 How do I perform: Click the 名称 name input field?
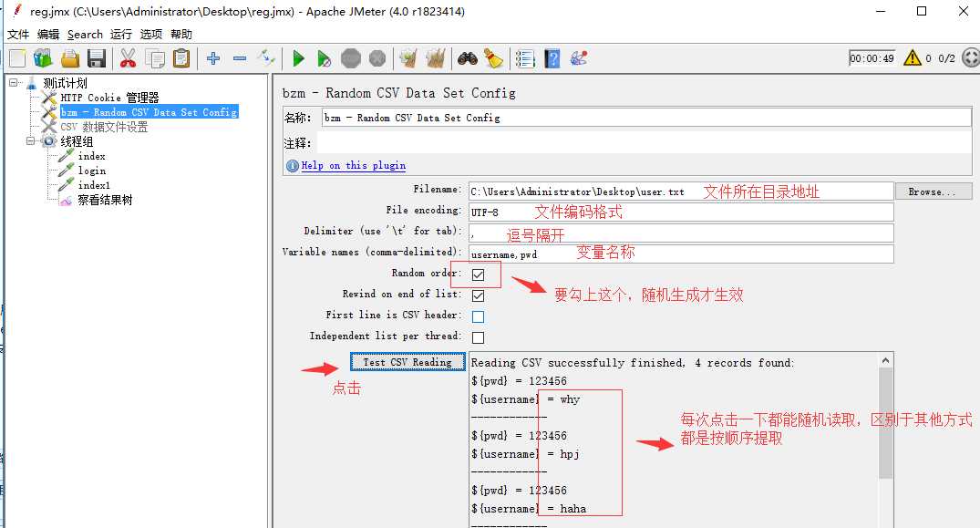coord(646,118)
